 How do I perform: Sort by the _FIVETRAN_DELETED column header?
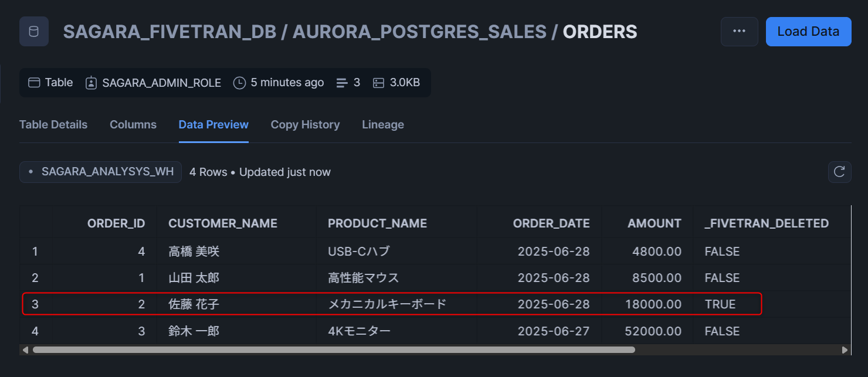(x=767, y=223)
